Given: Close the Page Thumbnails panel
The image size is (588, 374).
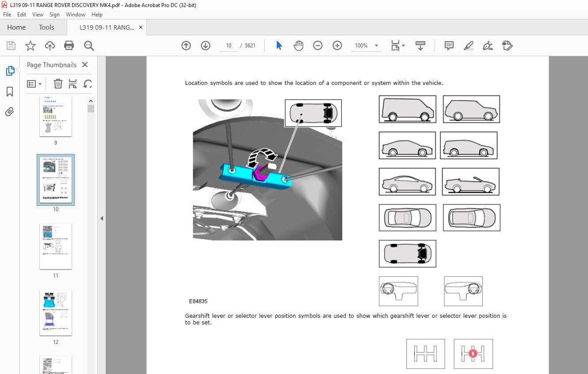Looking at the screenshot, I should 85,65.
